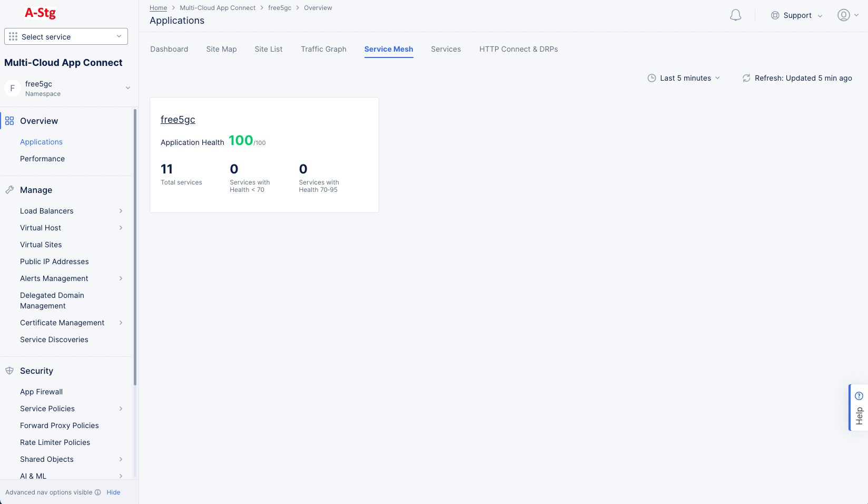Open the user account profile icon
Viewport: 868px width, 504px height.
(844, 15)
